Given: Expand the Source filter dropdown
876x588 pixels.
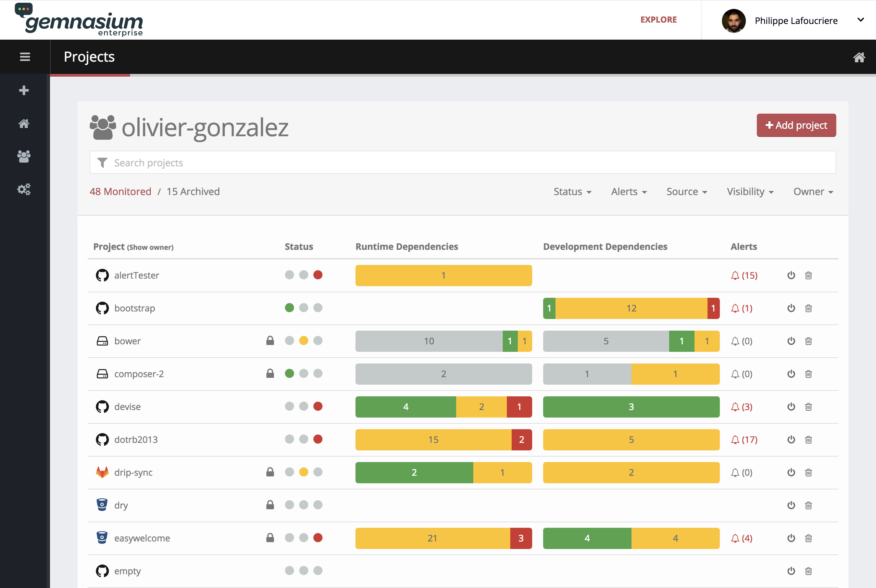Looking at the screenshot, I should (x=687, y=192).
